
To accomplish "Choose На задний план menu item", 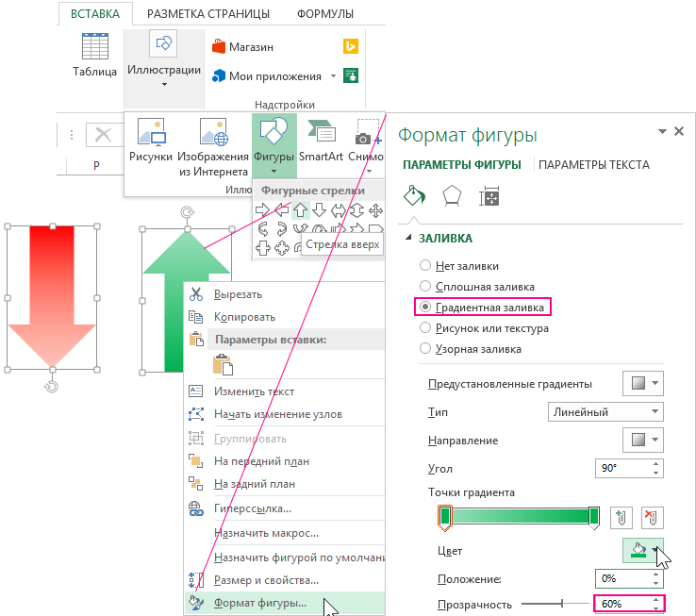I will click(284, 484).
